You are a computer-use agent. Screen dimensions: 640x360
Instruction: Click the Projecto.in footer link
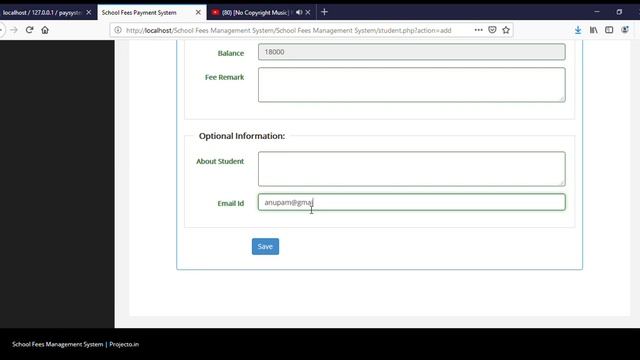[x=124, y=344]
